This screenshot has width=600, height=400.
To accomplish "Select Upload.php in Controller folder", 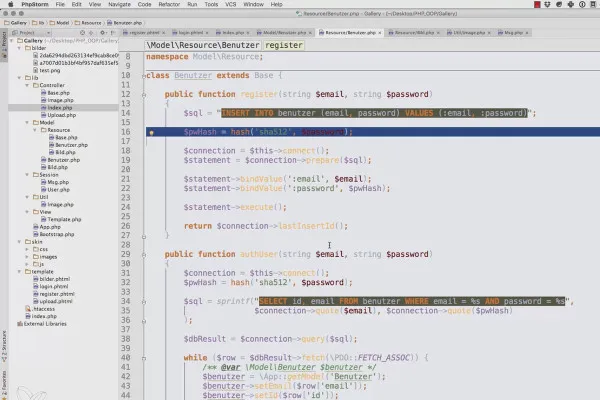I will coord(58,115).
